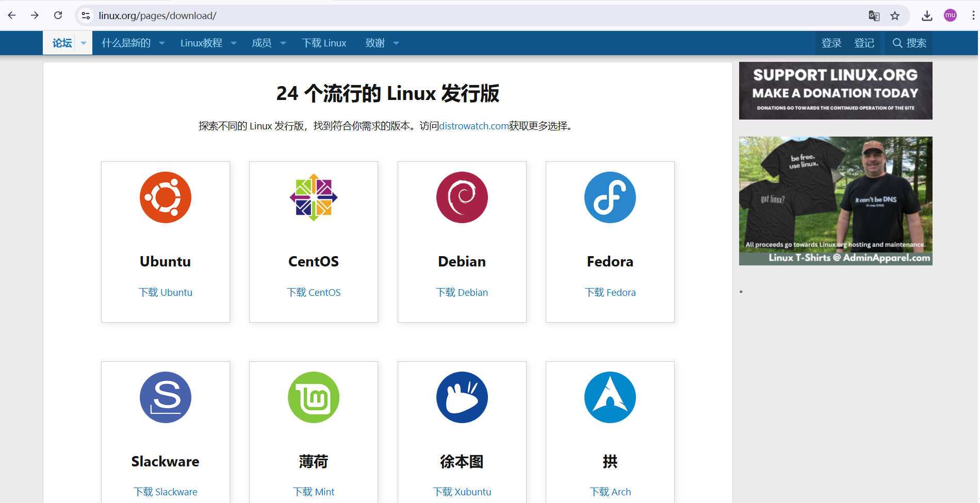Expand the 致谢 dropdown arrow
This screenshot has width=980, height=503.
click(x=396, y=43)
